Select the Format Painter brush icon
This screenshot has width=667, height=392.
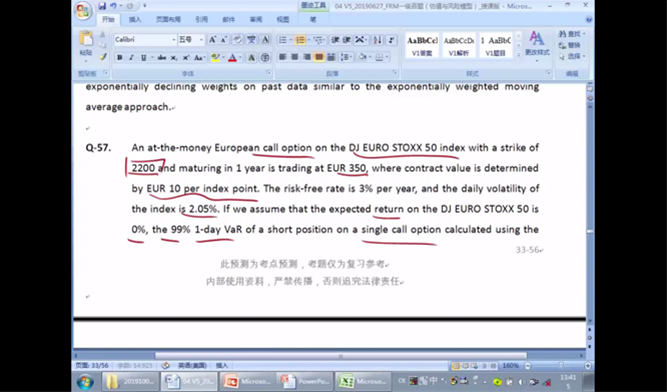pyautogui.click(x=103, y=57)
